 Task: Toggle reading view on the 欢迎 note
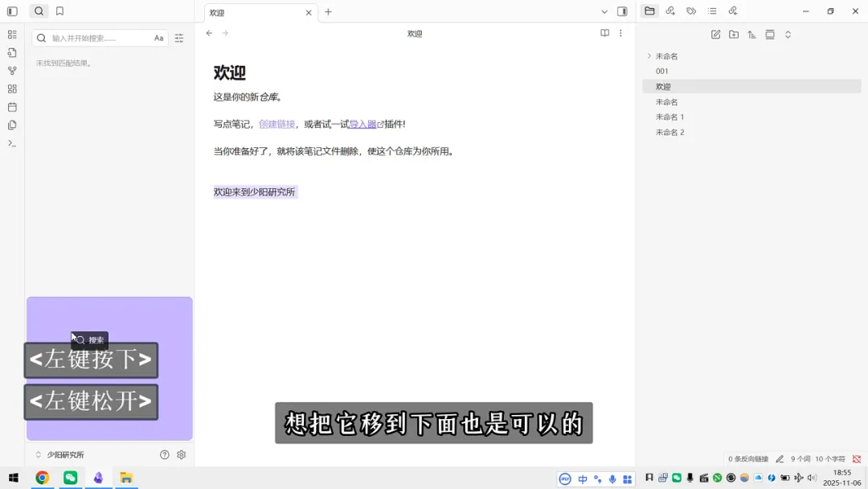tap(604, 33)
